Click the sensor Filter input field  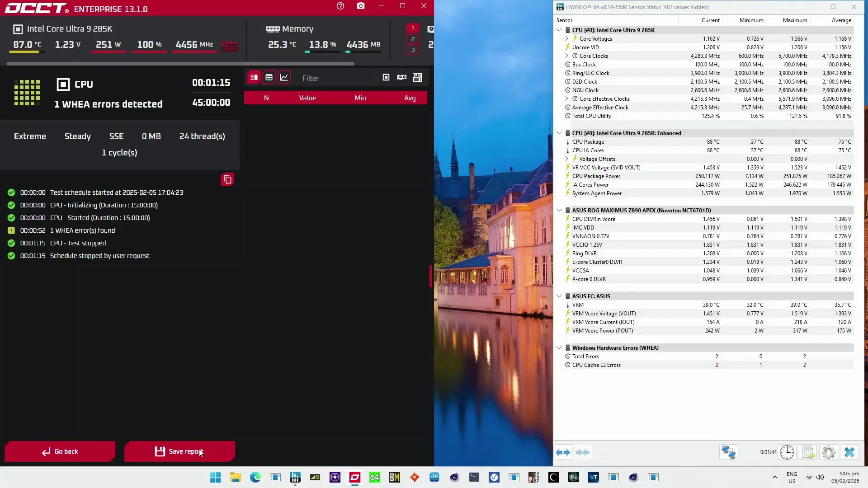[335, 78]
